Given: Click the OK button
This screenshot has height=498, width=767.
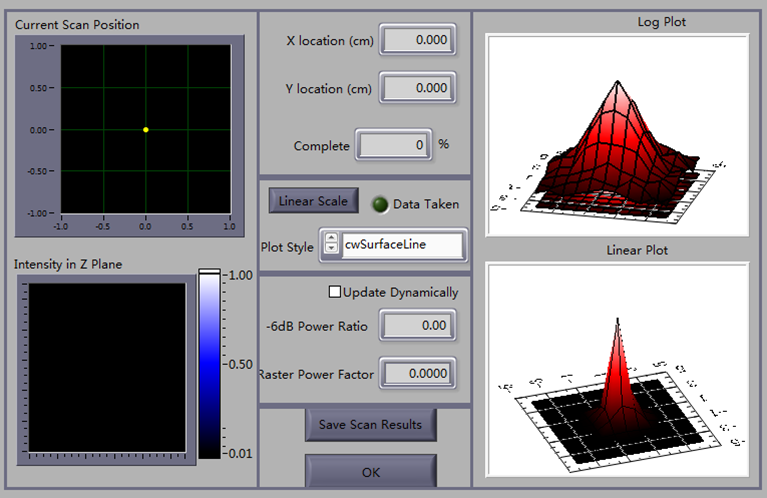Looking at the screenshot, I should (370, 471).
